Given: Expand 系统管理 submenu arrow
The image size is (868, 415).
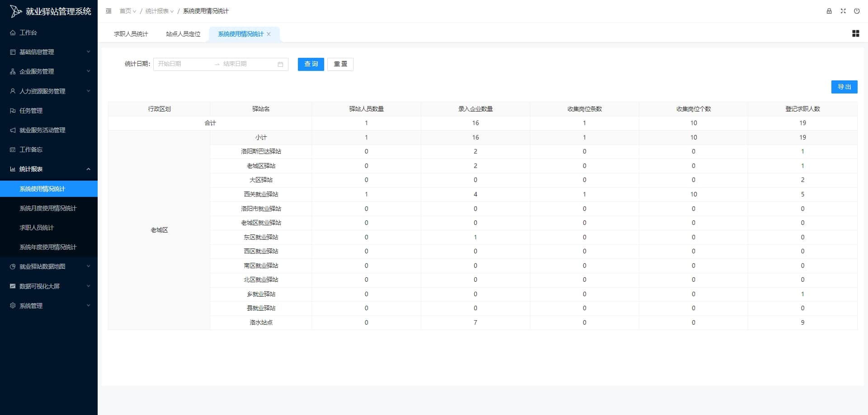Looking at the screenshot, I should (x=89, y=306).
